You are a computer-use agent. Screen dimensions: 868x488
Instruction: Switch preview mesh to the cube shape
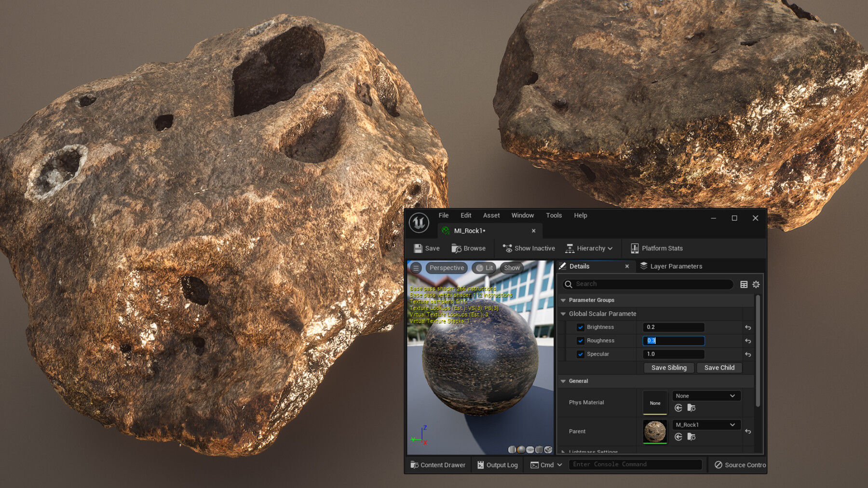point(539,449)
